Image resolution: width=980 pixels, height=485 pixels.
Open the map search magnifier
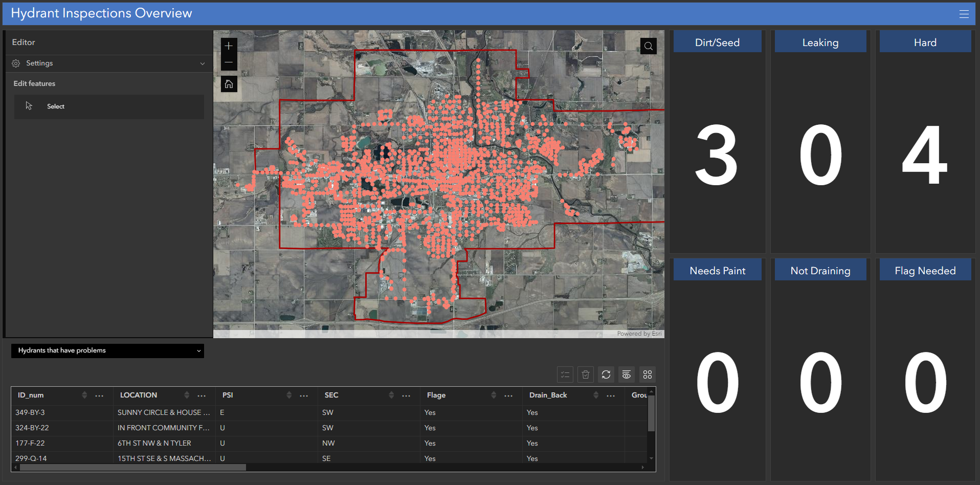648,46
